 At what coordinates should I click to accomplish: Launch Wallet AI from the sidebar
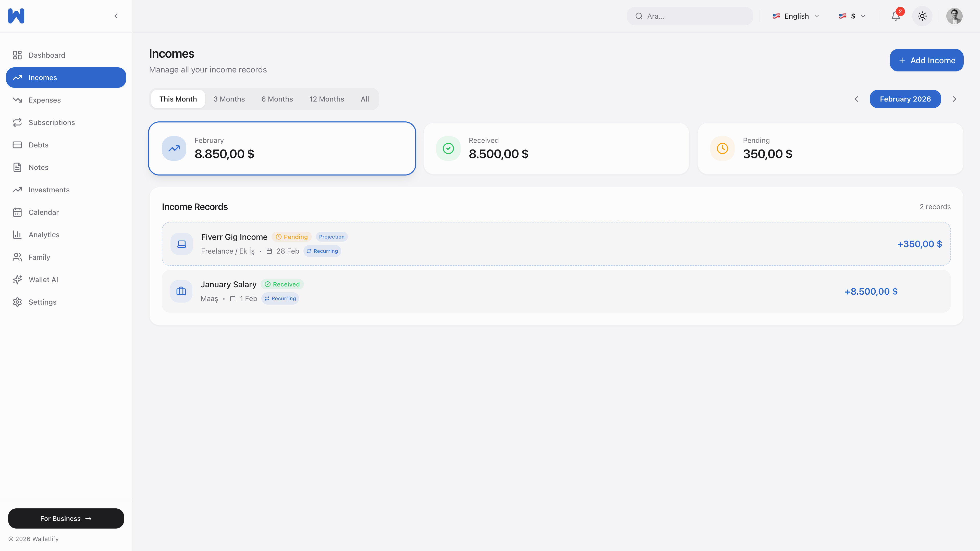point(43,280)
